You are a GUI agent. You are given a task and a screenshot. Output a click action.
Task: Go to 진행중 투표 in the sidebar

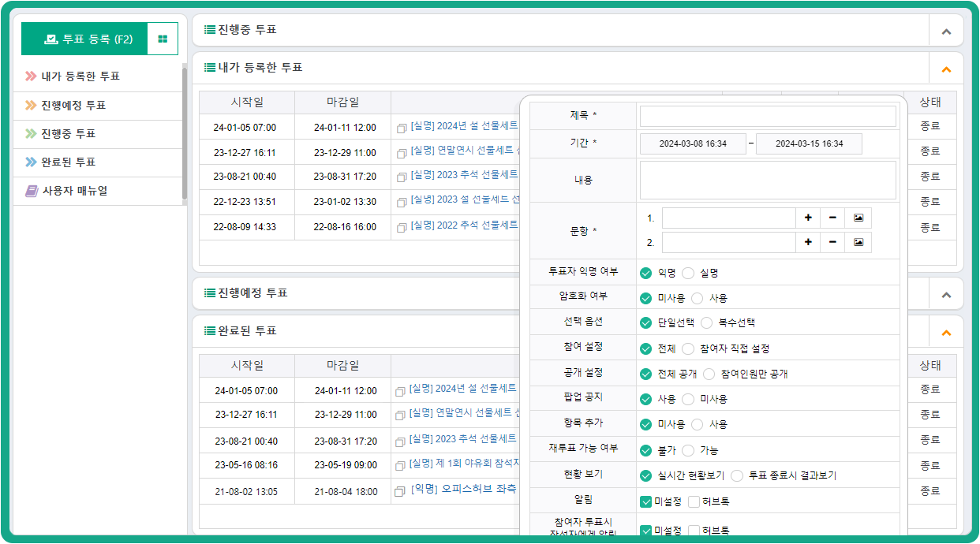[x=69, y=133]
